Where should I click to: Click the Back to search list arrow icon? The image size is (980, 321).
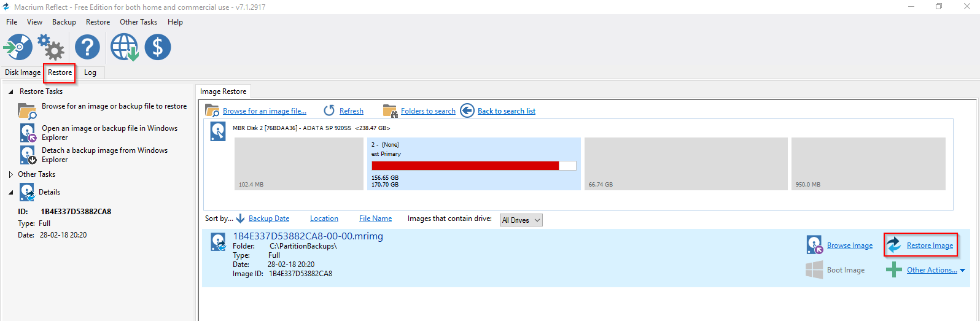click(x=467, y=110)
